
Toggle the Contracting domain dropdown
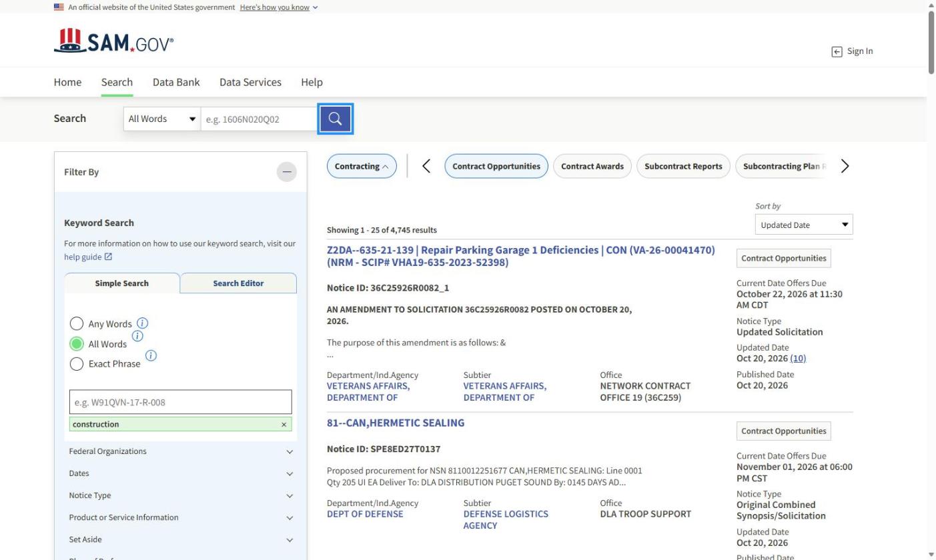click(x=362, y=166)
